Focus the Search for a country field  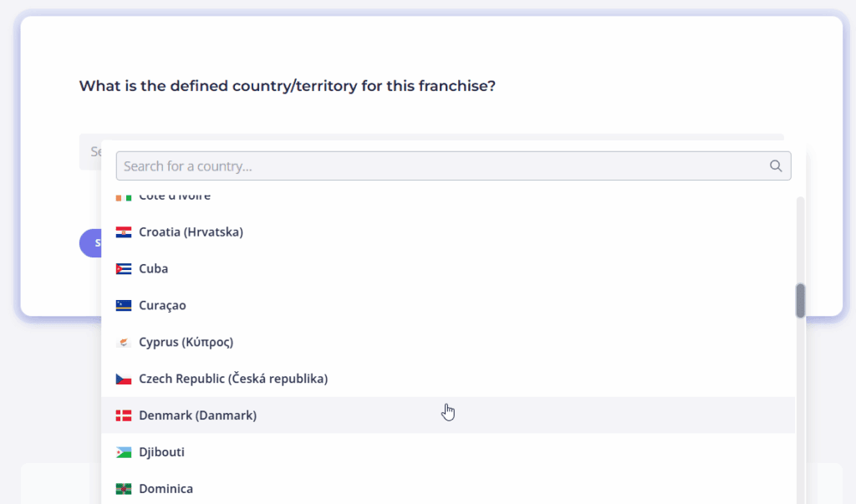[453, 166]
